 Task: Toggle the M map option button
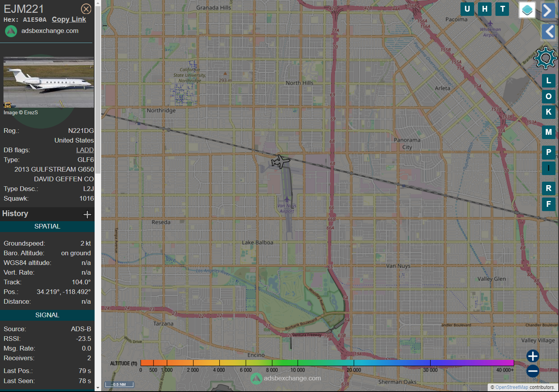point(549,132)
